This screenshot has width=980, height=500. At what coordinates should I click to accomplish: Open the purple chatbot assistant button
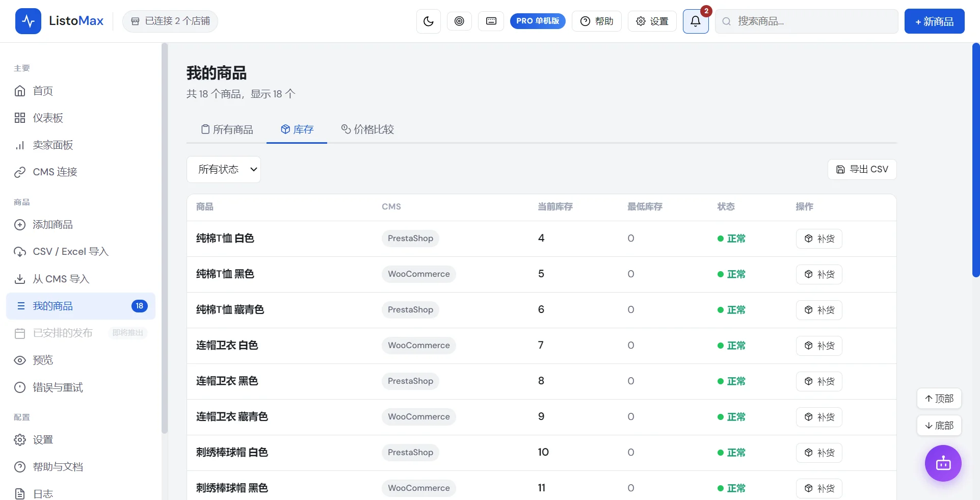[943, 463]
